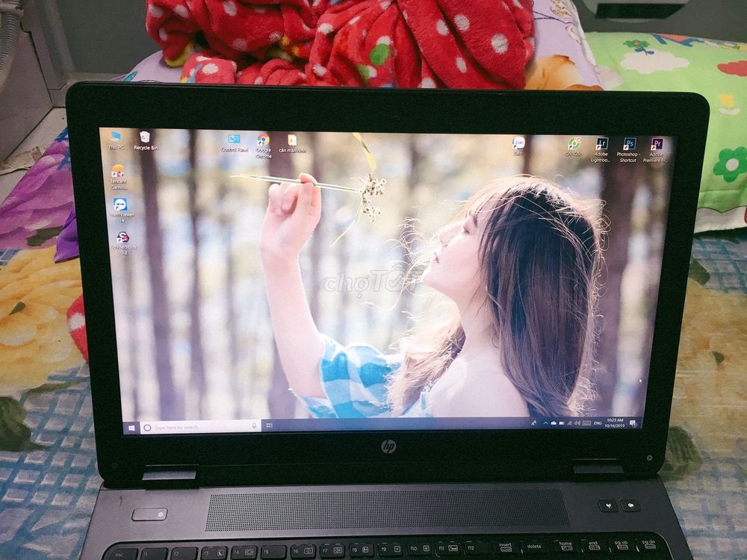Open the touch keyboard tray icon
The width and height of the screenshot is (747, 560).
pyautogui.click(x=586, y=423)
